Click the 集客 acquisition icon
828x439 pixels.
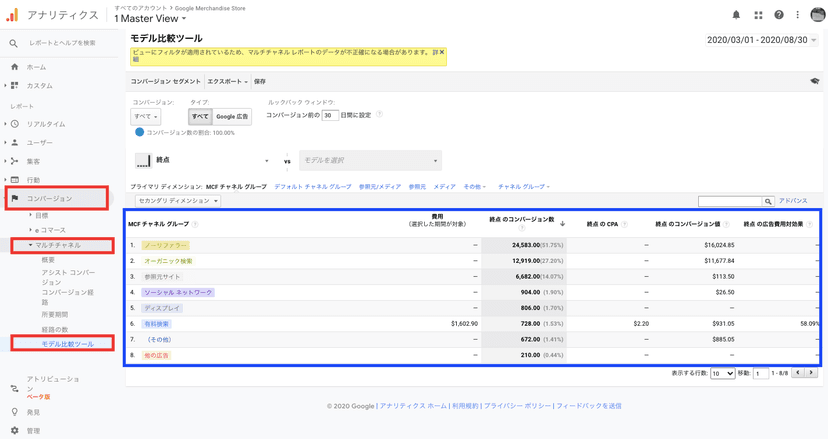point(15,161)
